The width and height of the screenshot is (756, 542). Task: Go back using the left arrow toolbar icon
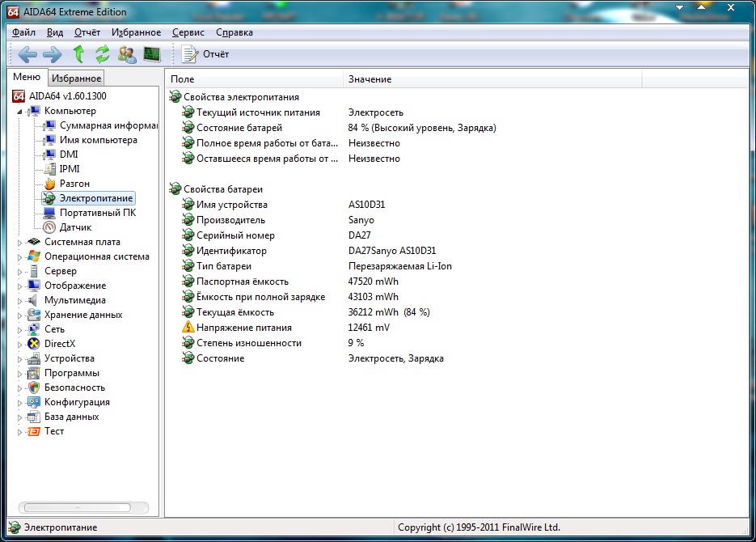pyautogui.click(x=27, y=54)
